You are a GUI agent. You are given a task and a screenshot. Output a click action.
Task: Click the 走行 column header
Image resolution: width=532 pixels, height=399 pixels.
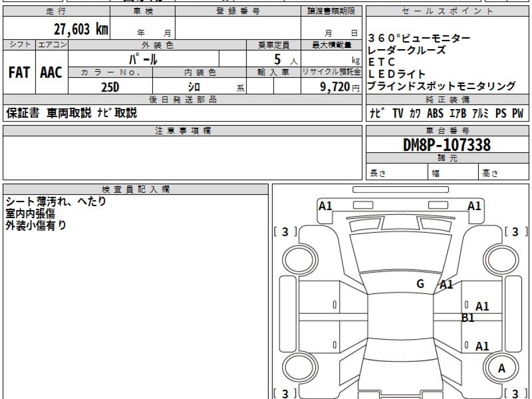(x=56, y=12)
